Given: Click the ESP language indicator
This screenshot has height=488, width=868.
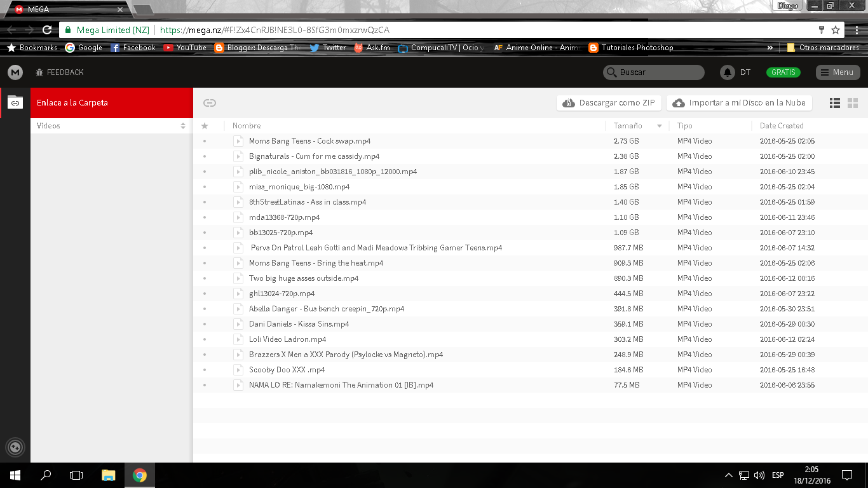Looking at the screenshot, I should [x=778, y=475].
